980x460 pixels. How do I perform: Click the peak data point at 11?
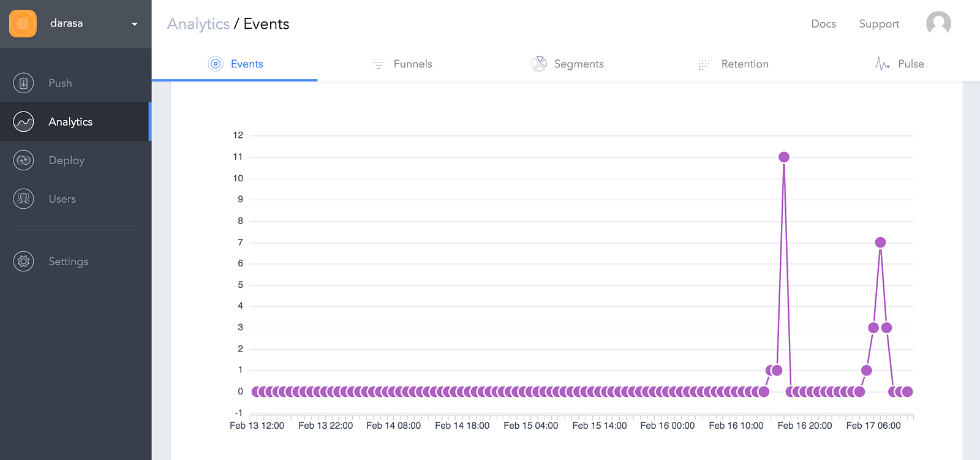tap(784, 157)
